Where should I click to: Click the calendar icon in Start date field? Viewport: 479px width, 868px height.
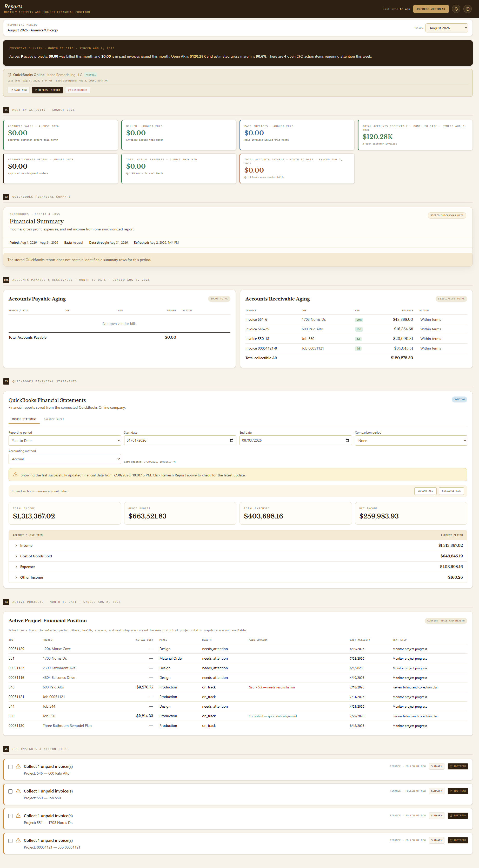[x=231, y=440]
